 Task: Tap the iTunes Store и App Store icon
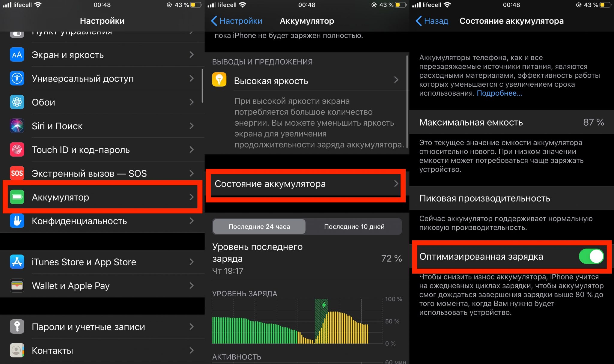coord(17,262)
